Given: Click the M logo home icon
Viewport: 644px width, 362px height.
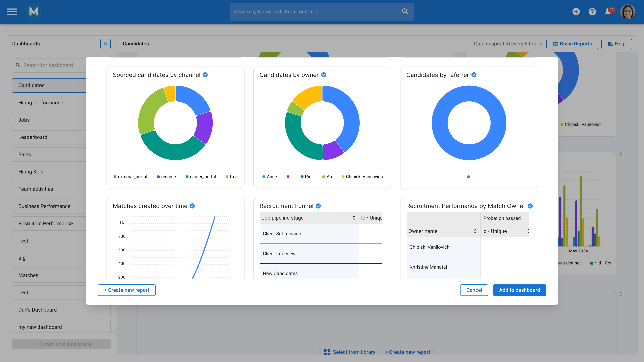Looking at the screenshot, I should [34, 12].
